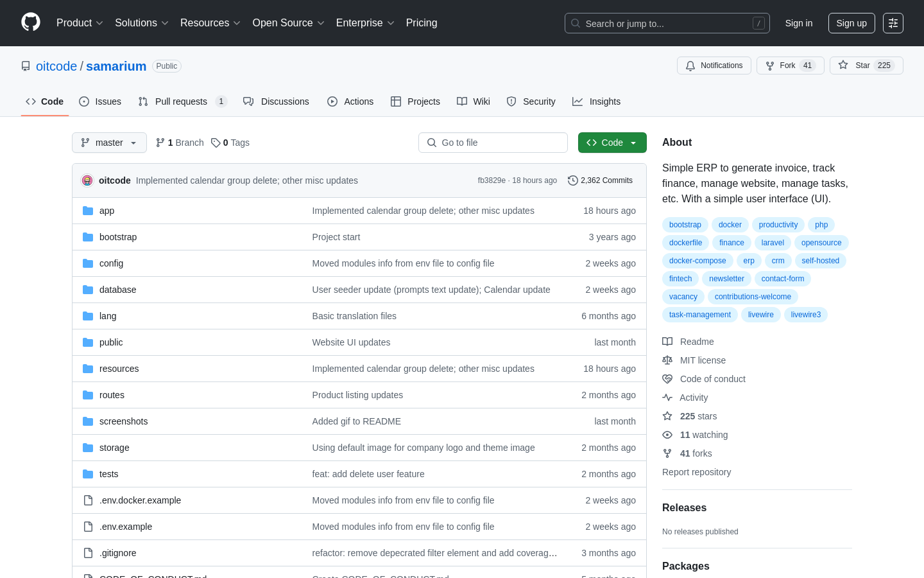924x578 pixels.
Task: Open the Discussions tab
Action: (x=276, y=101)
